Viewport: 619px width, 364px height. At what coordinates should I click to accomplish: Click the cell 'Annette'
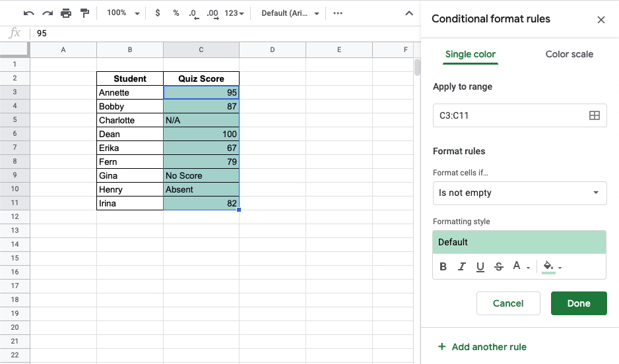tap(130, 92)
